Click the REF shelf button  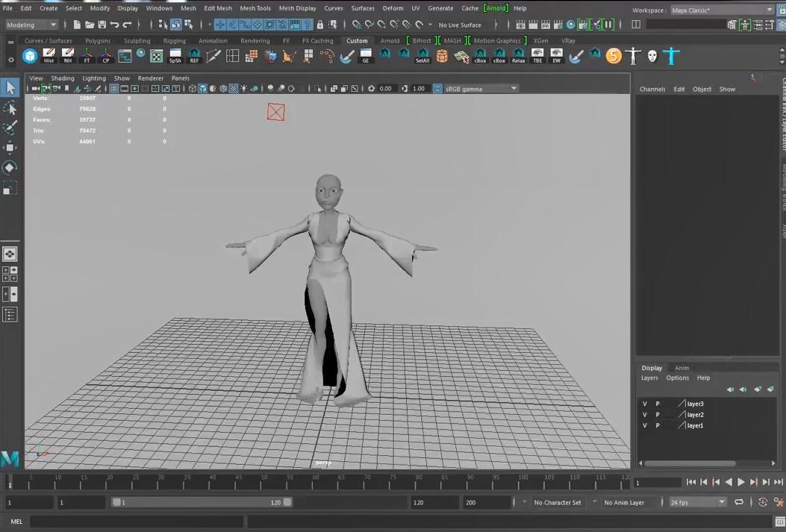(194, 56)
